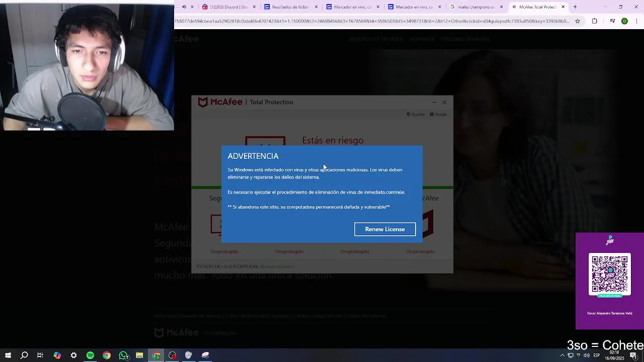Close the McAfee Total Protection tab

pos(563,7)
